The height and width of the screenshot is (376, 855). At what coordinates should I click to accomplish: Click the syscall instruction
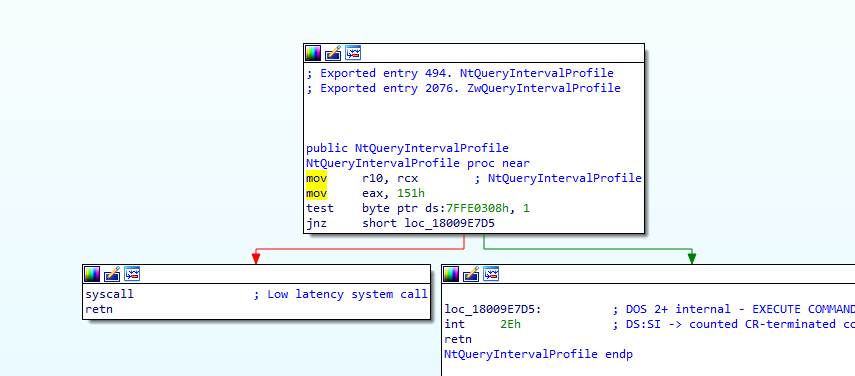110,294
